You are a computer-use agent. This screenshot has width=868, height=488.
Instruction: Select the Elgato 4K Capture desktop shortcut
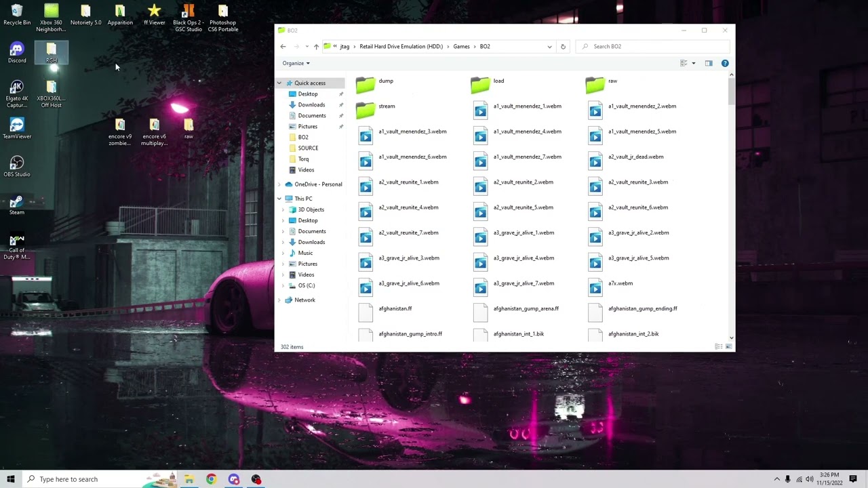coord(17,94)
